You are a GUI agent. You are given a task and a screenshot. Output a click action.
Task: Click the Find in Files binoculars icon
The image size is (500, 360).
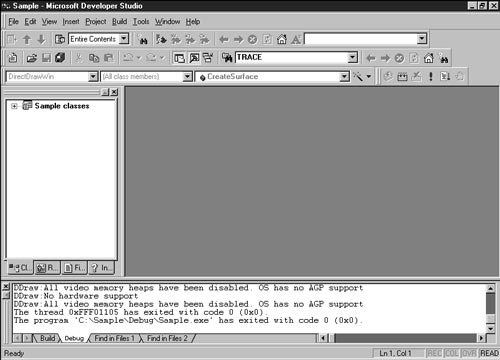point(227,58)
